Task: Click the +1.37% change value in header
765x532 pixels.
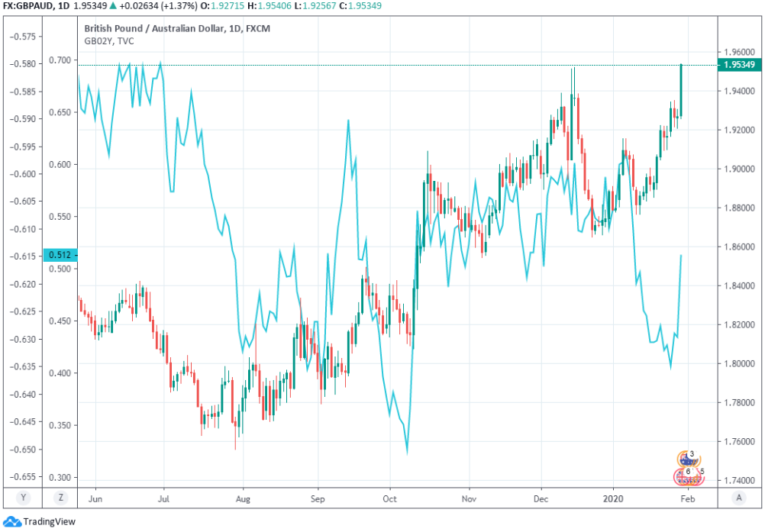Action: 179,6
